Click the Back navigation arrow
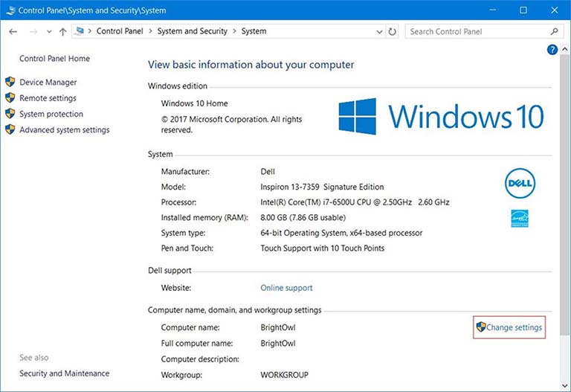 point(13,32)
